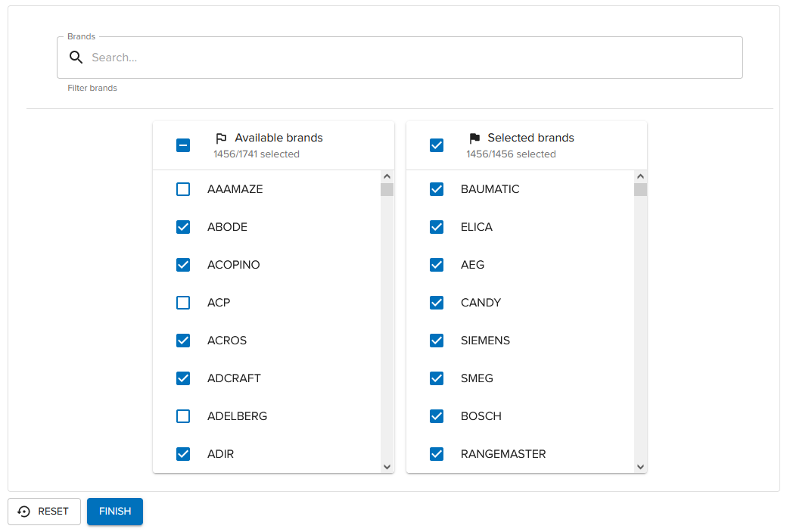Viewport: 787px width, 532px height.
Task: Uncheck the SIEMENS checkbox
Action: 437,341
